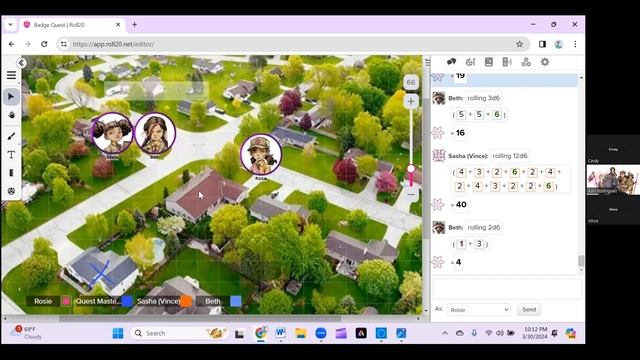Click the zoom slider handle
Viewport: 640px width, 360px height.
[x=411, y=169]
